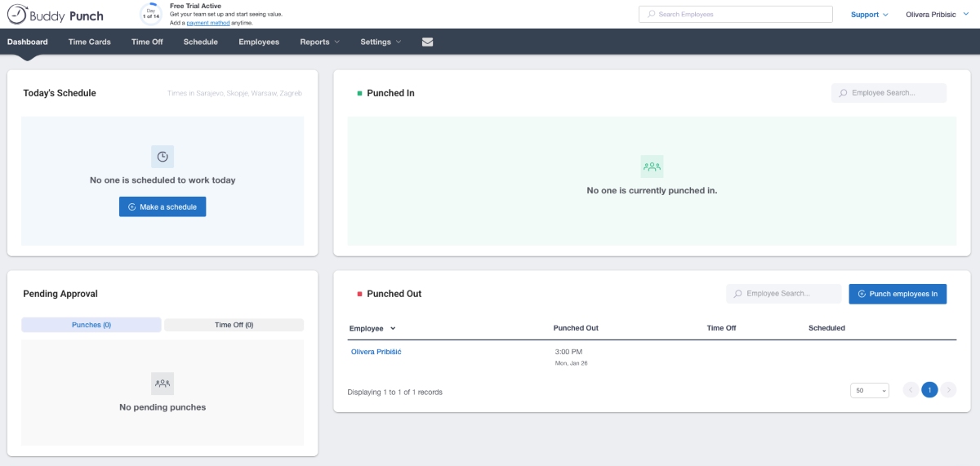This screenshot has height=466, width=980.
Task: Go to next page arrow in pagination
Action: coord(948,390)
